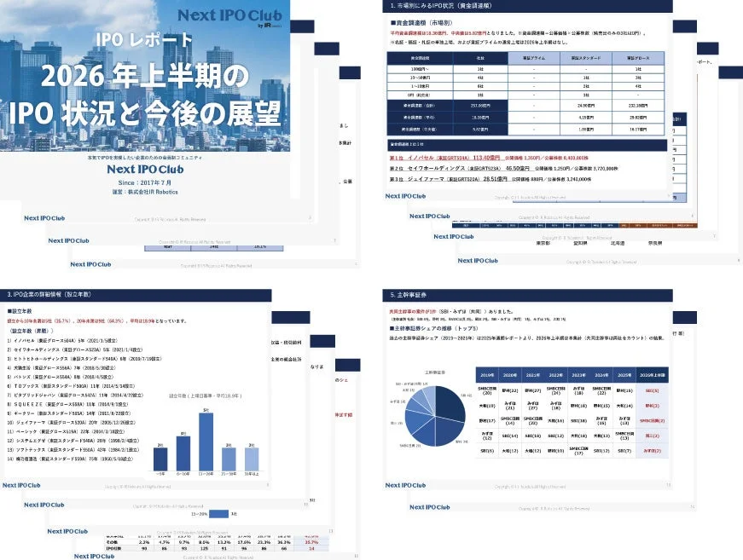Click the second-place 'セイワホールディングス 46.50億円' line

click(503, 169)
